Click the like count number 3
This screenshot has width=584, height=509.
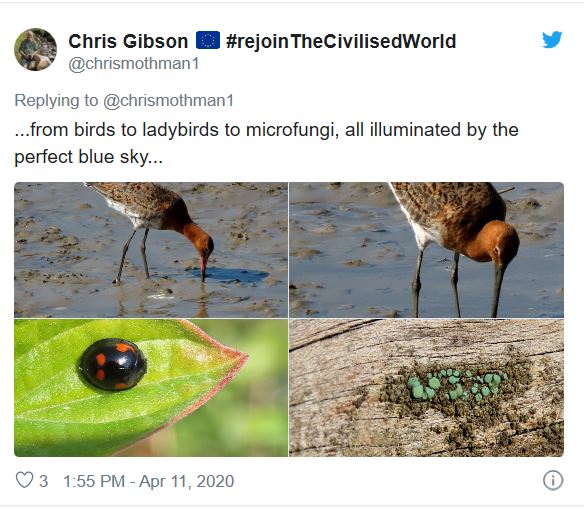[x=44, y=481]
